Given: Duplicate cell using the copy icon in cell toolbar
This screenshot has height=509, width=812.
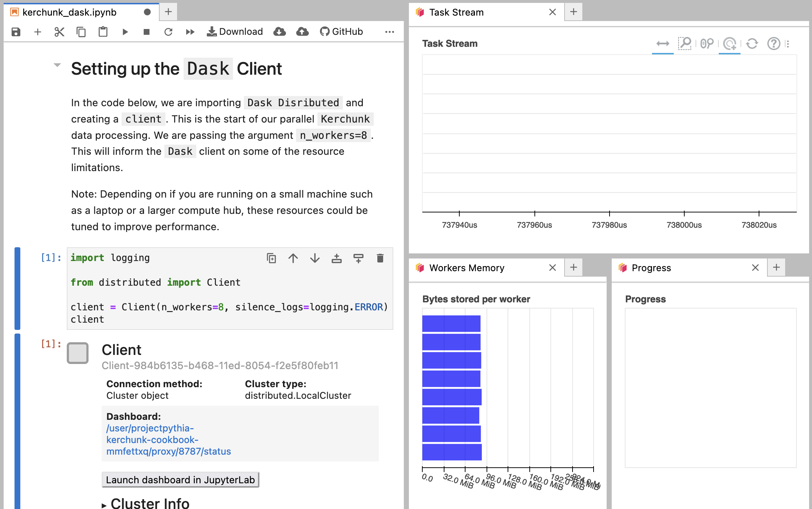Looking at the screenshot, I should pos(271,258).
